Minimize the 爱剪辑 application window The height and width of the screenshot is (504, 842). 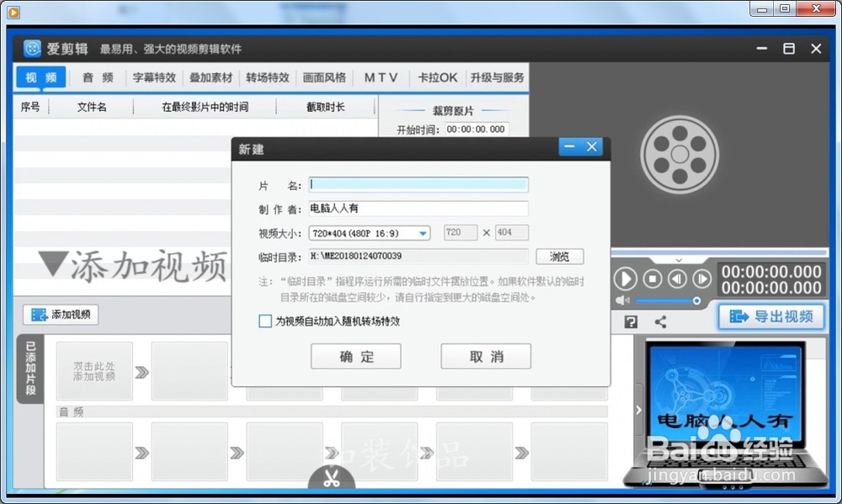[x=761, y=49]
